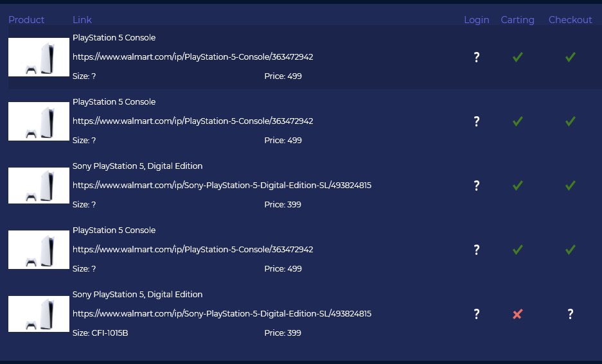Select 'Price: 499' in the first row

[x=283, y=76]
